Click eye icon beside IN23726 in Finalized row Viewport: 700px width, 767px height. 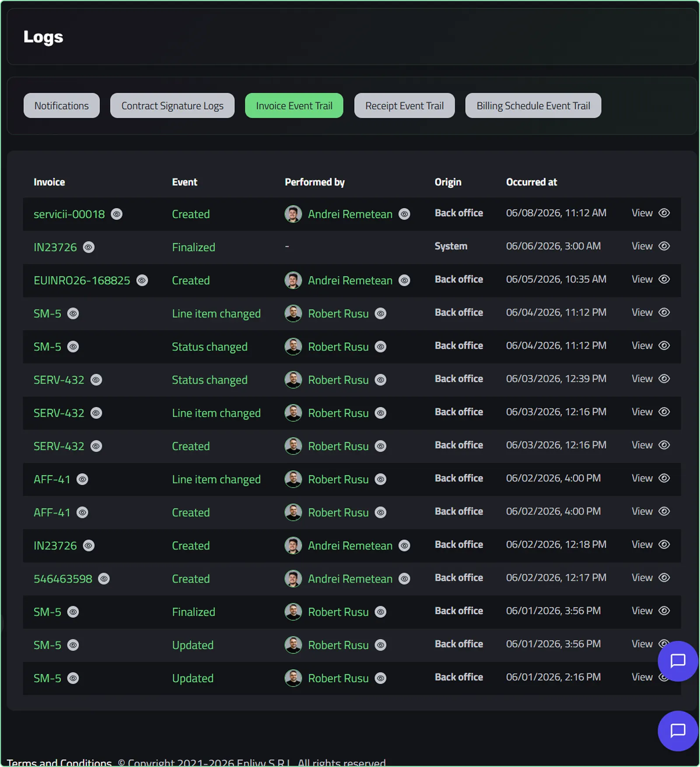point(89,247)
